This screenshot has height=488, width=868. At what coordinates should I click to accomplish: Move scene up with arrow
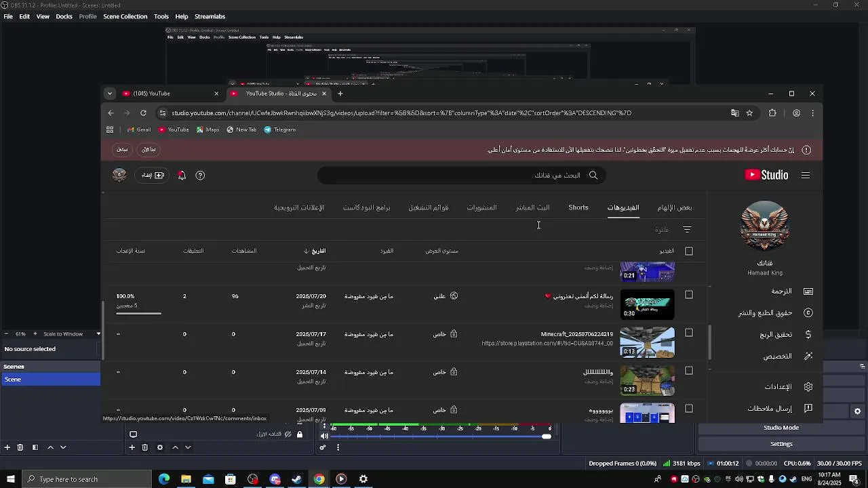pos(50,447)
